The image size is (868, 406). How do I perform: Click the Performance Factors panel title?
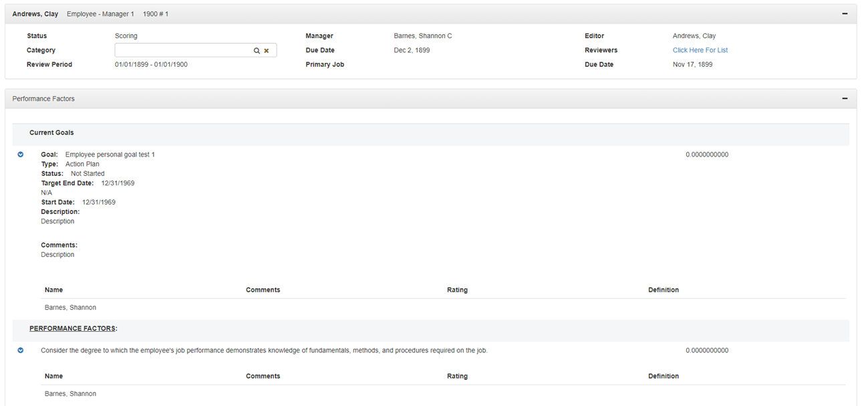(43, 98)
